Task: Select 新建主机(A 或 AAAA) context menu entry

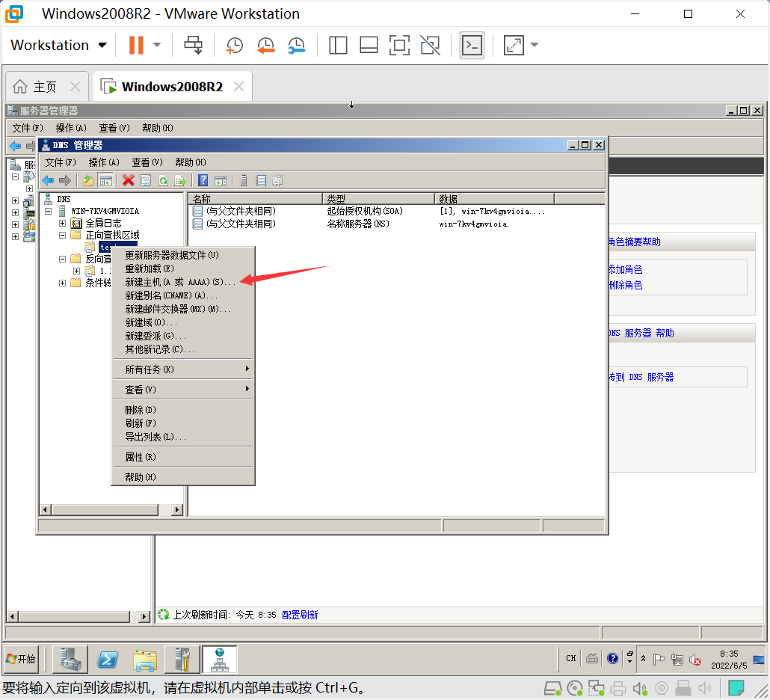Action: click(183, 282)
